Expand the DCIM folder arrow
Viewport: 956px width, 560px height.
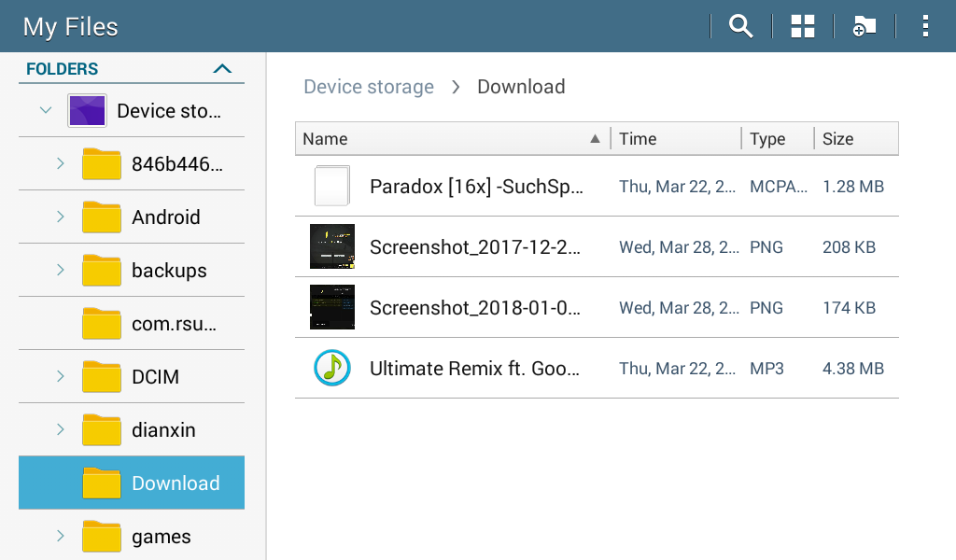[61, 376]
